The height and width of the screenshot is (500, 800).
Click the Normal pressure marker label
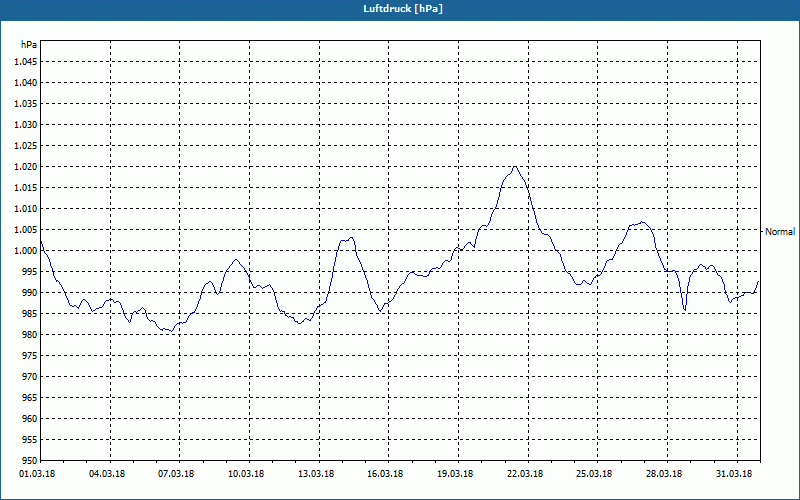pos(780,232)
